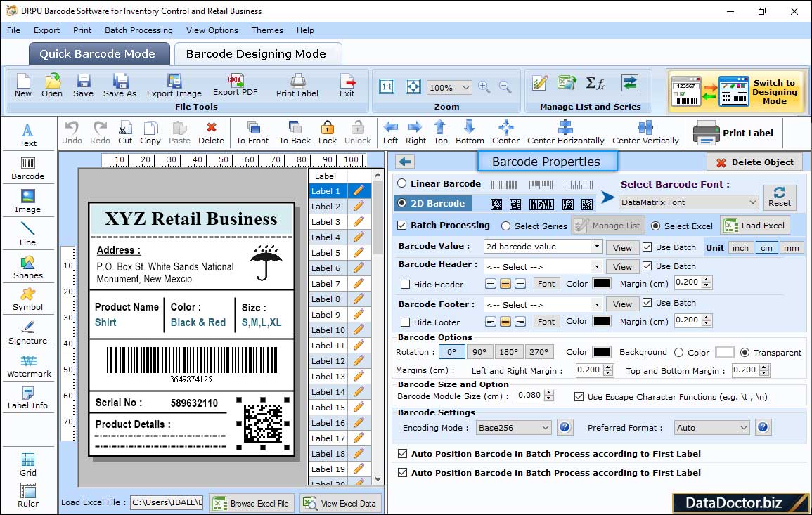
Task: Click the zoom out magnifier
Action: tap(505, 87)
